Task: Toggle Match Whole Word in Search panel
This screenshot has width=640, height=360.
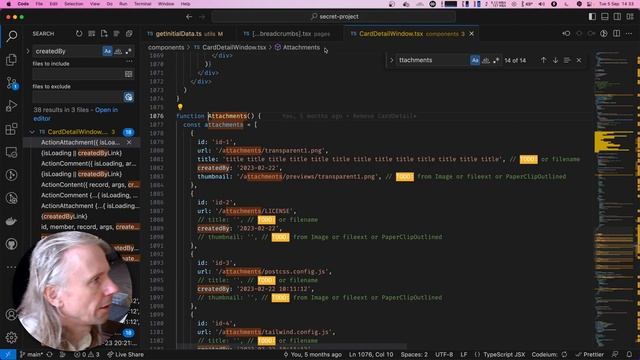Action: (x=118, y=51)
